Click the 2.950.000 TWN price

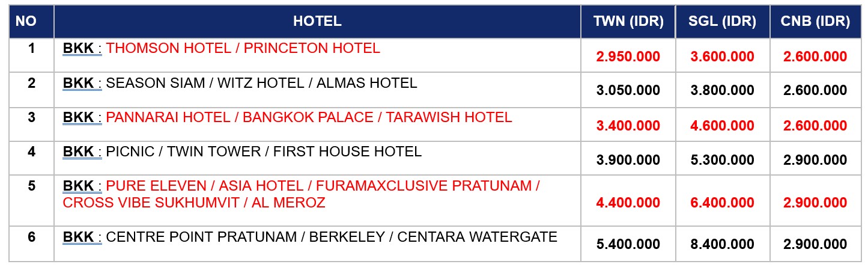(x=628, y=57)
